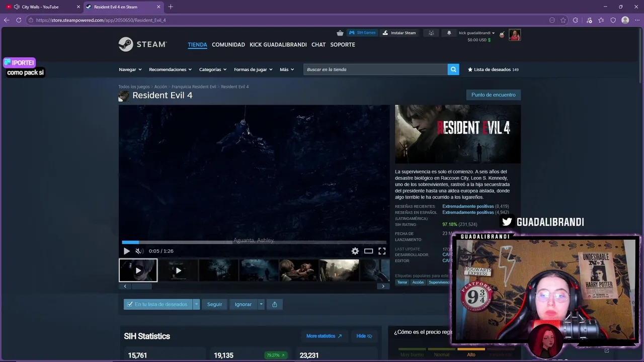The height and width of the screenshot is (362, 644).
Task: Open the screenshot thumbnail of characters fighting
Action: [x=298, y=270]
